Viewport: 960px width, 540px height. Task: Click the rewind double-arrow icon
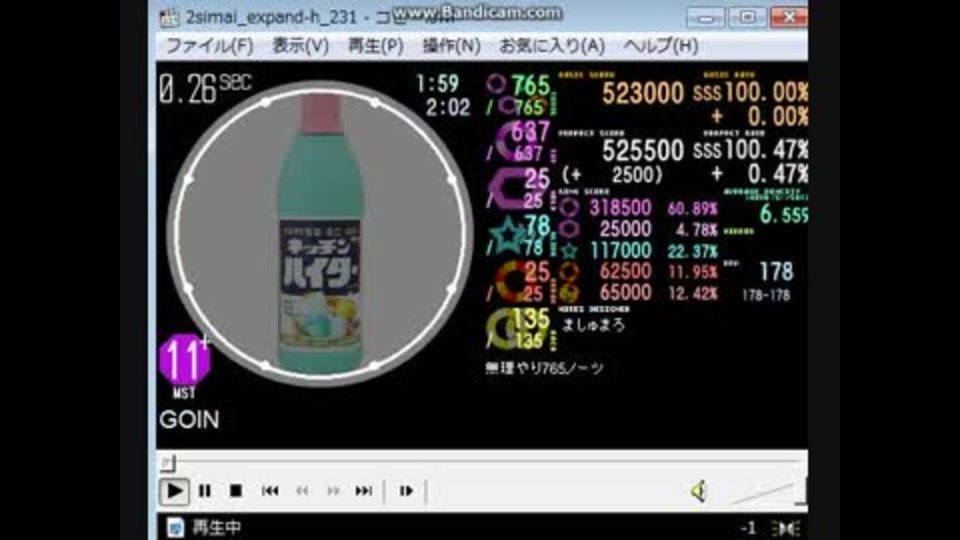[x=302, y=491]
